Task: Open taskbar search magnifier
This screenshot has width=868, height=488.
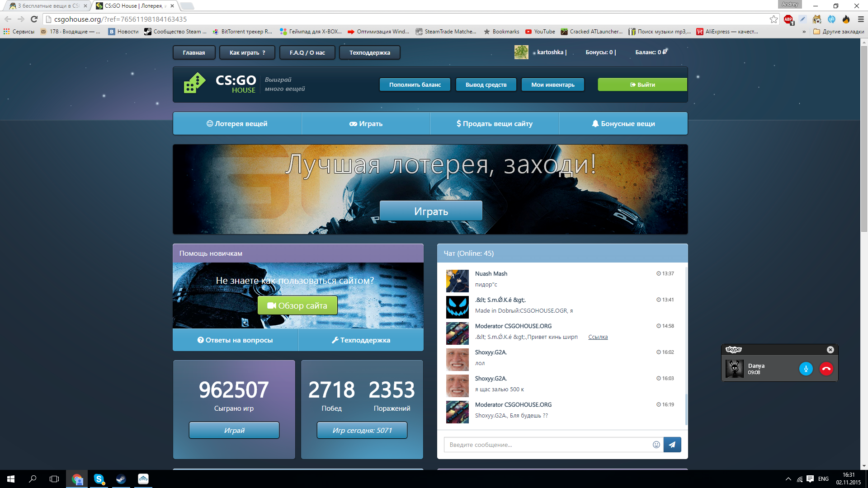Action: click(x=33, y=479)
